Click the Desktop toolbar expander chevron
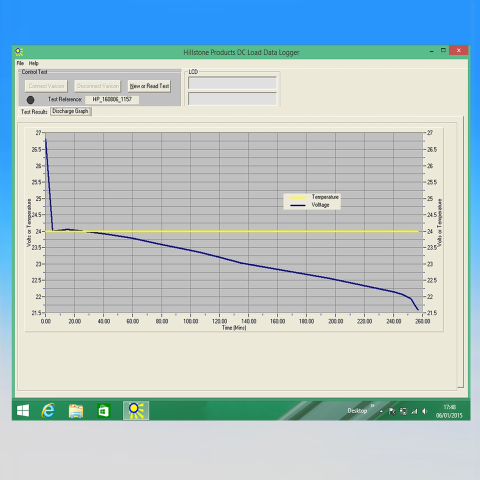 pyautogui.click(x=373, y=406)
